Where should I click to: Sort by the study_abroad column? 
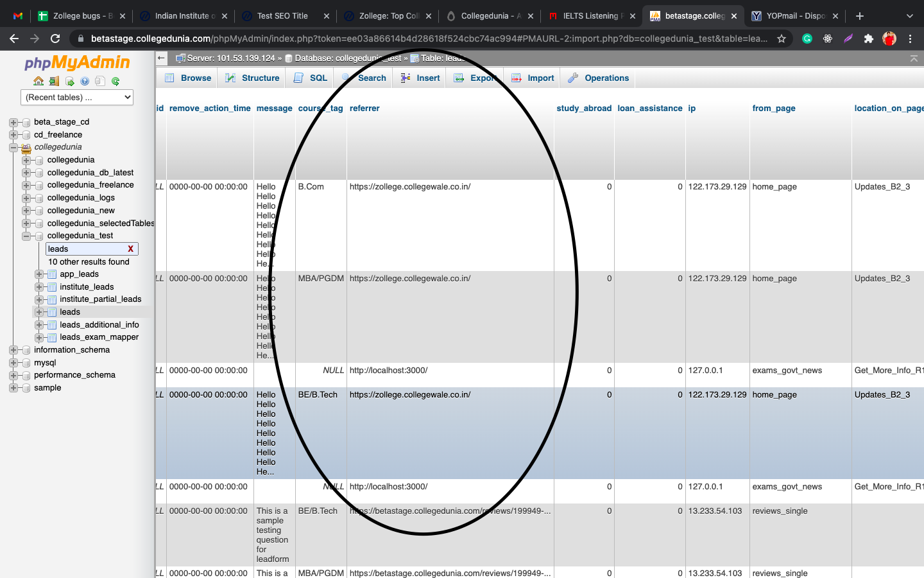(x=584, y=109)
